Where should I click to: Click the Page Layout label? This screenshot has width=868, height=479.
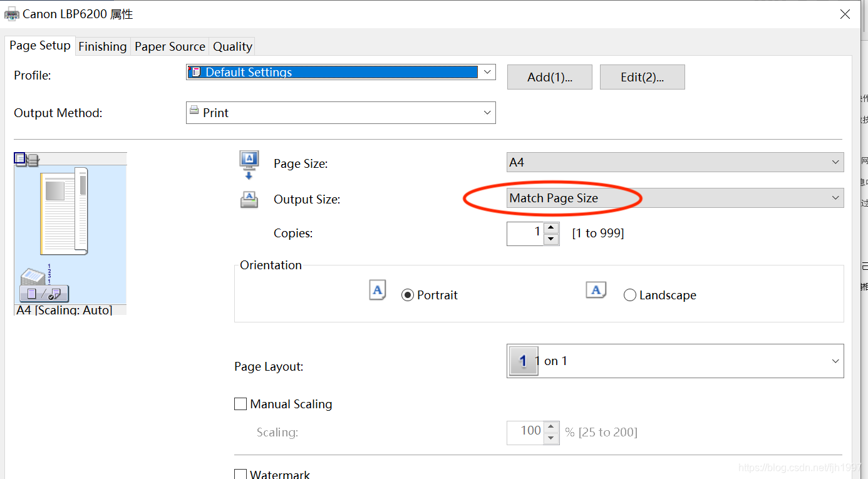click(269, 366)
